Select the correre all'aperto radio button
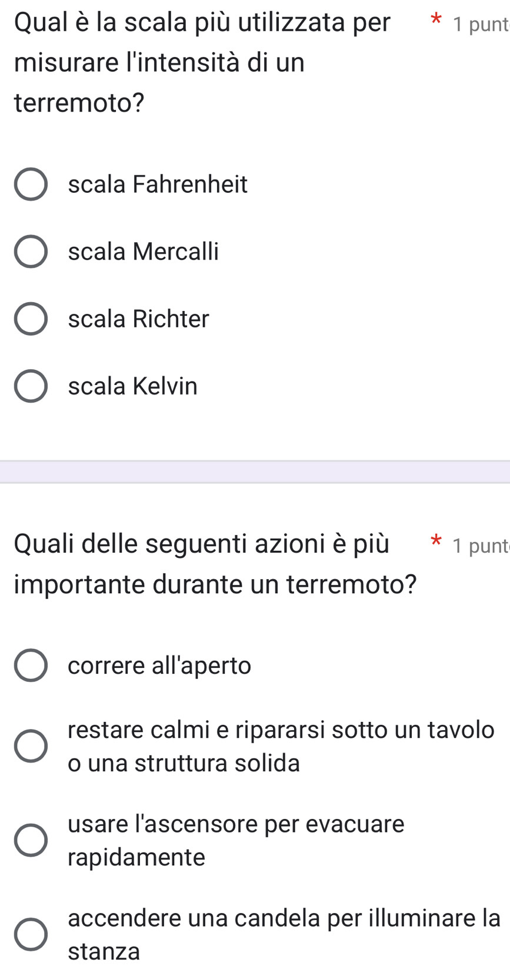The width and height of the screenshot is (510, 980). 31,665
